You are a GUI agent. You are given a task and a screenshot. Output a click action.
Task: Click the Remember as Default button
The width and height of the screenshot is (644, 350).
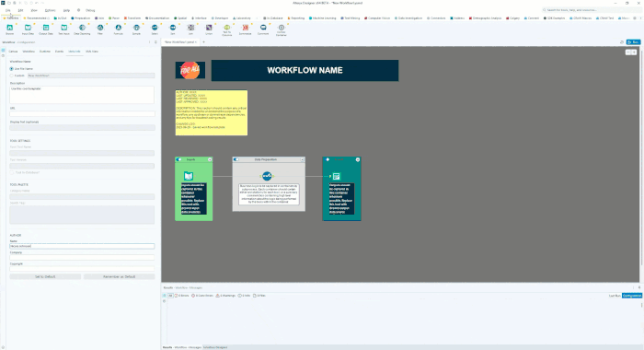pos(119,277)
